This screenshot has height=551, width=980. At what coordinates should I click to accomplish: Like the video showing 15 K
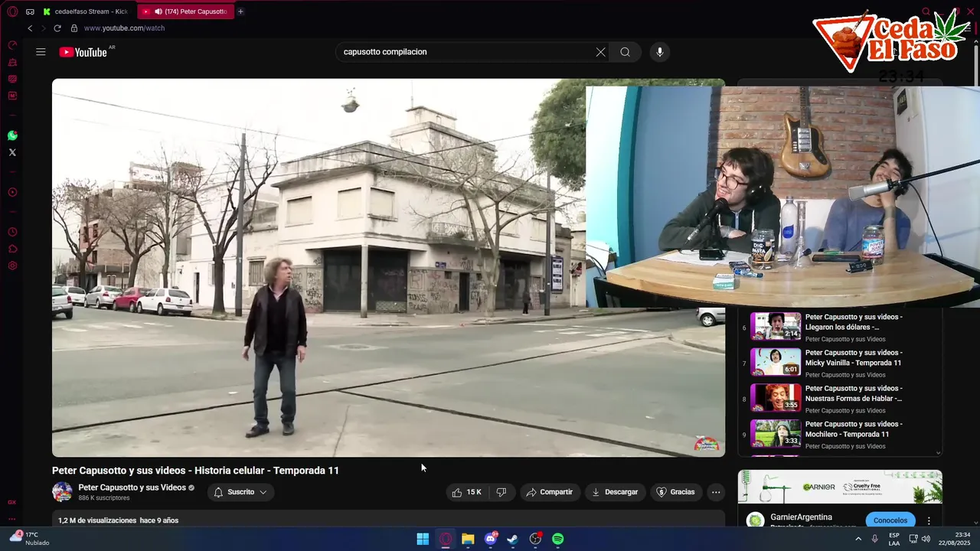point(467,492)
